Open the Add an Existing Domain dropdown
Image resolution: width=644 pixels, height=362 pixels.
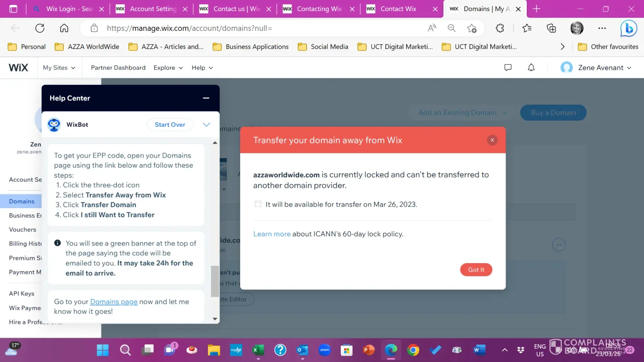click(463, 113)
